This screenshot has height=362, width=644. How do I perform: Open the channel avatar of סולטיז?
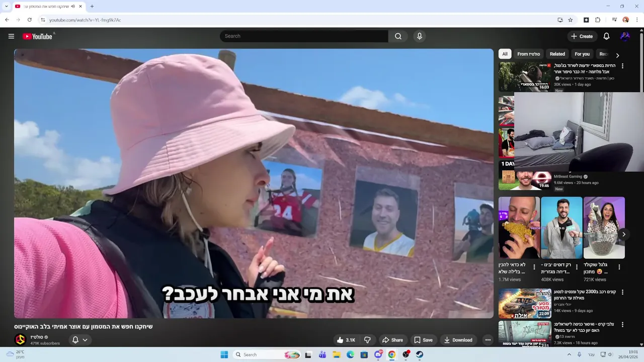point(20,340)
